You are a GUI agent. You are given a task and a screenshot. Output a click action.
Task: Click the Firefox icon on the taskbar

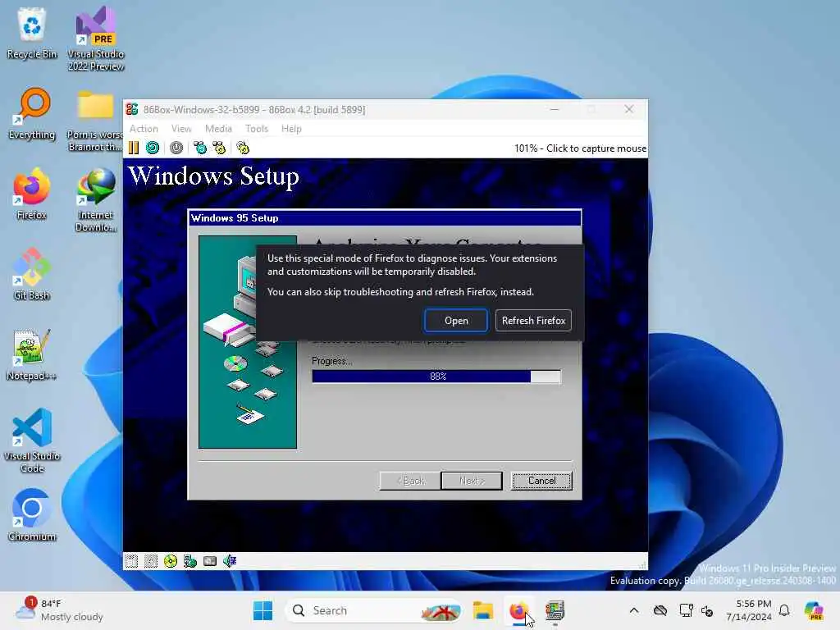coord(518,610)
